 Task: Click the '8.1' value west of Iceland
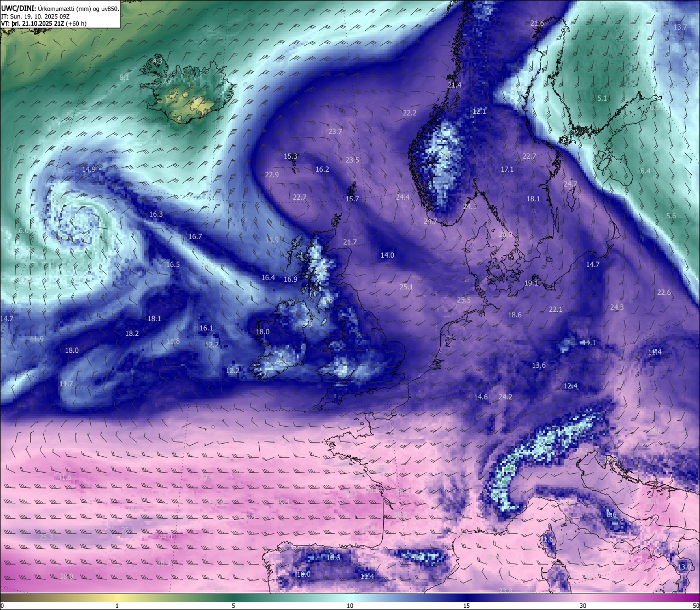(124, 78)
